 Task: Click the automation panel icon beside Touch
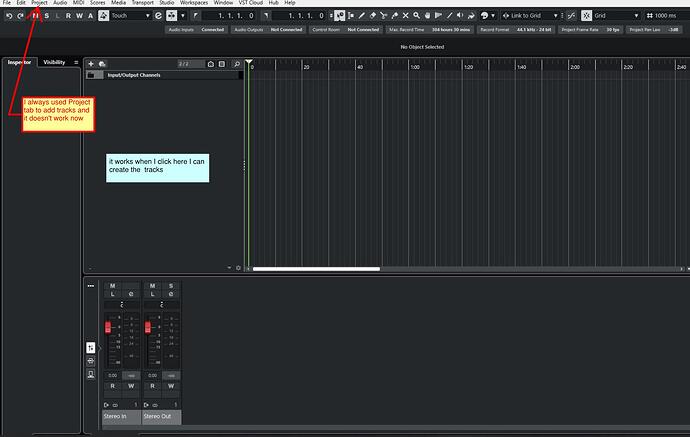click(x=103, y=16)
